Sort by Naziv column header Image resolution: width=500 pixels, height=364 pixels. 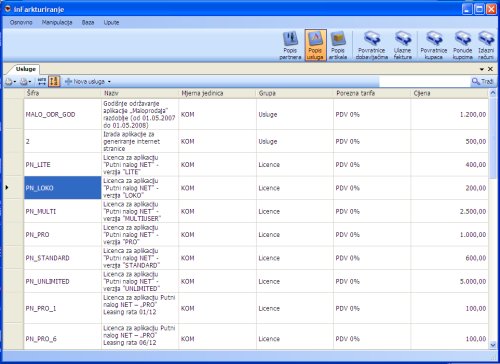point(140,93)
